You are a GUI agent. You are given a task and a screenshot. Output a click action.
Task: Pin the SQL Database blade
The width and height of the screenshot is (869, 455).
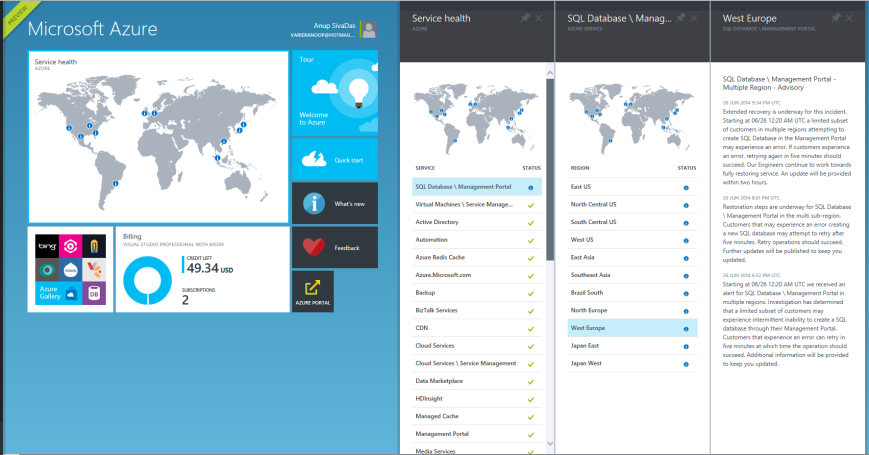pos(681,18)
